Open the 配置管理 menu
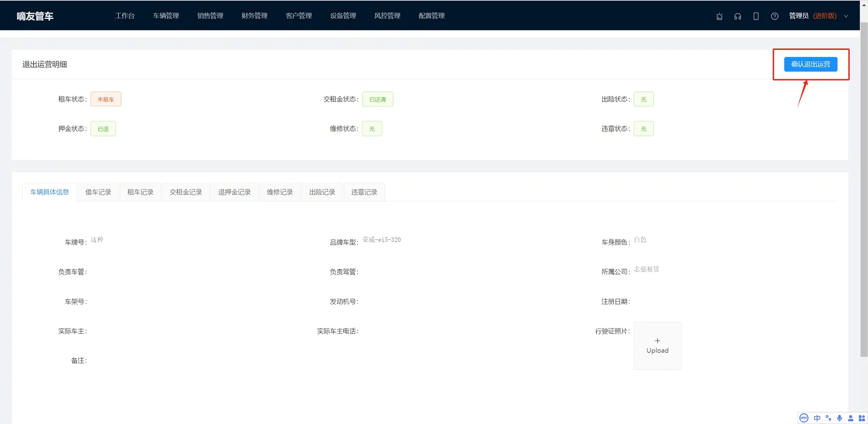 432,16
